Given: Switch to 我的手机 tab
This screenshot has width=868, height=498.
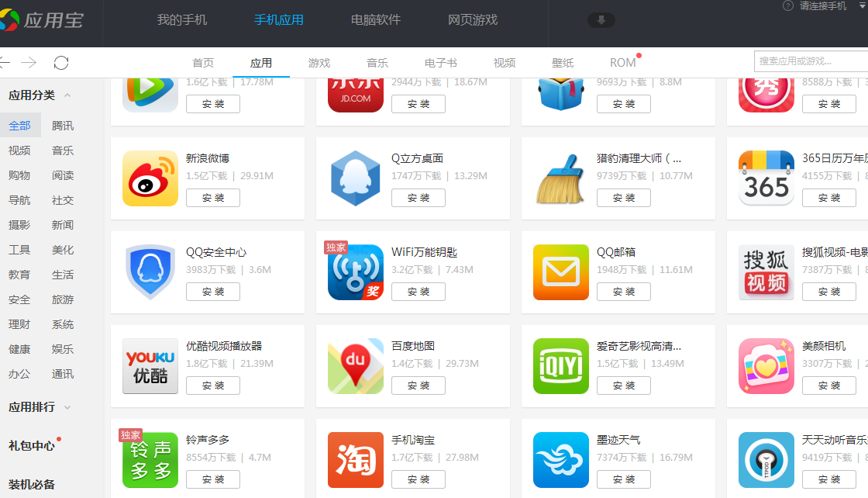Looking at the screenshot, I should click(181, 20).
